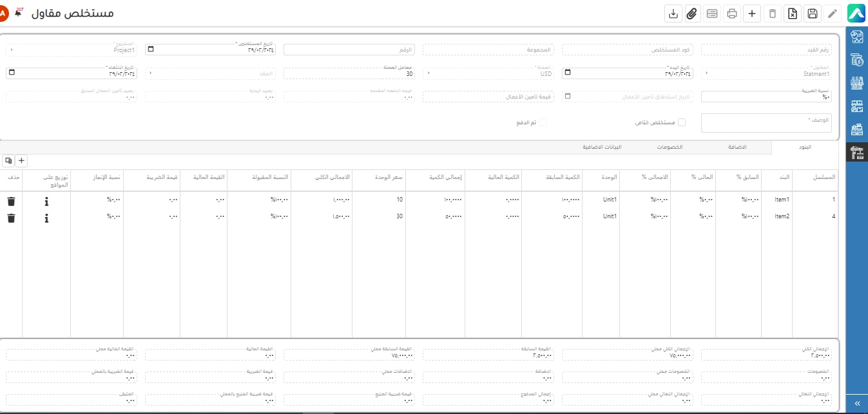The height and width of the screenshot is (414, 868).
Task: Click the download arrow icon in toolbar
Action: (673, 14)
